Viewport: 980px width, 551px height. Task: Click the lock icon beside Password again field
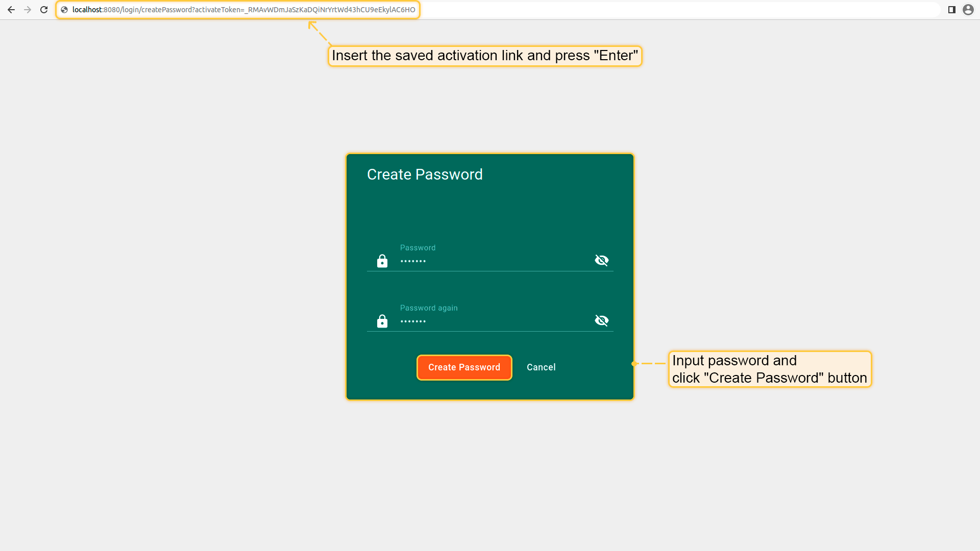pos(382,321)
